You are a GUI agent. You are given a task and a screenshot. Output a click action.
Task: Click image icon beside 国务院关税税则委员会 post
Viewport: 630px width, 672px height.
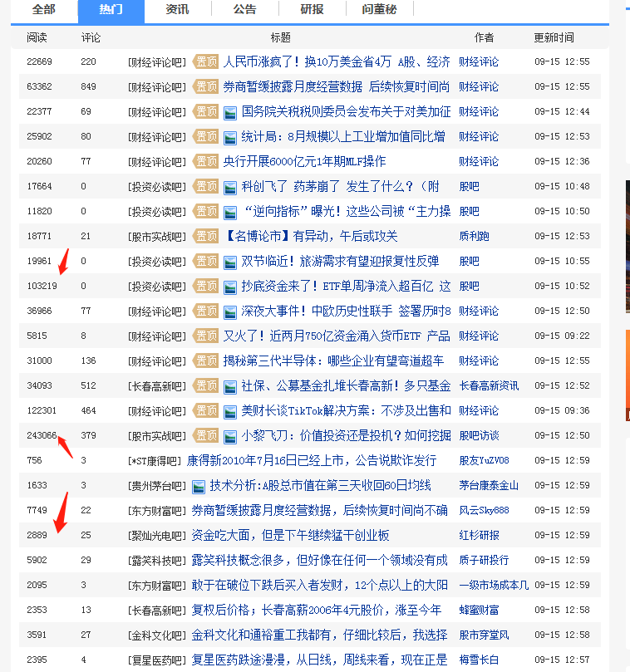coord(230,113)
